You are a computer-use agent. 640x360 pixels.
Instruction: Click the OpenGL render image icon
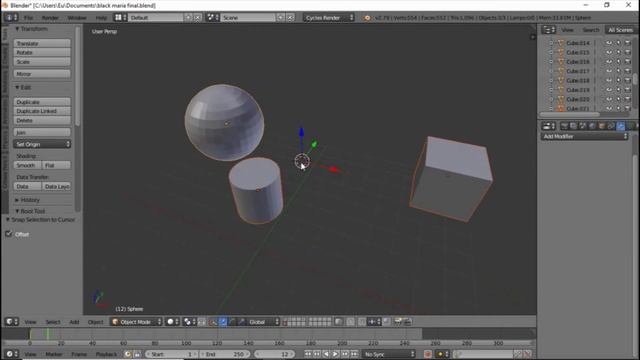pos(398,322)
